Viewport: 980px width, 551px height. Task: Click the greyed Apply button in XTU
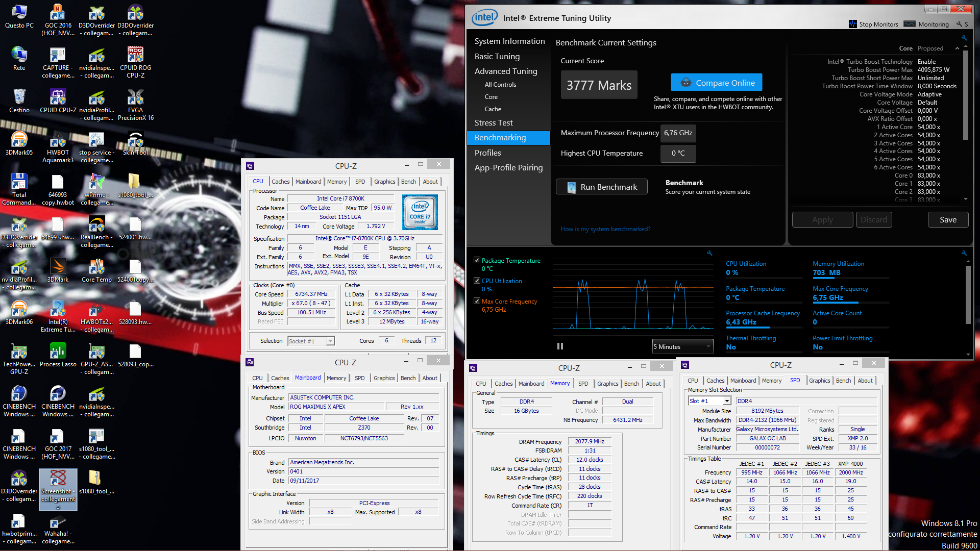pyautogui.click(x=822, y=220)
